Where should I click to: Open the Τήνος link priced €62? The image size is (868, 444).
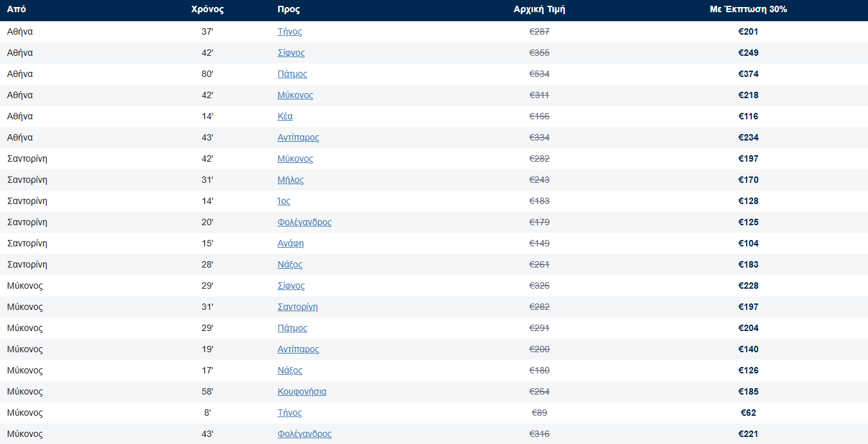click(290, 413)
